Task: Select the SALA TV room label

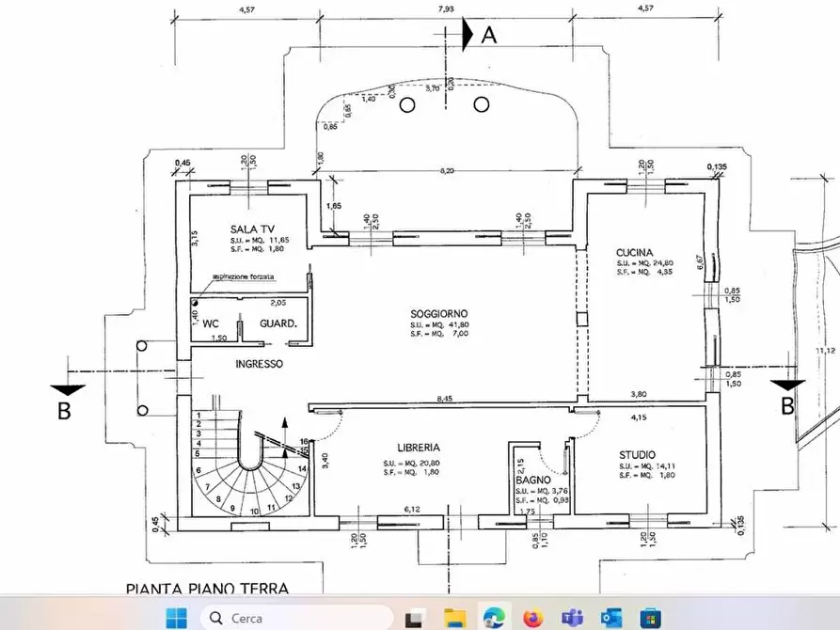Action: [x=252, y=229]
